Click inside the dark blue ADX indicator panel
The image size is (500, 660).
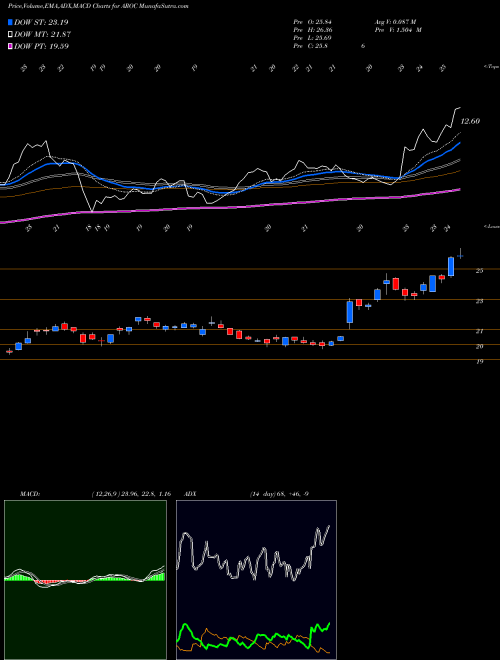tap(256, 580)
